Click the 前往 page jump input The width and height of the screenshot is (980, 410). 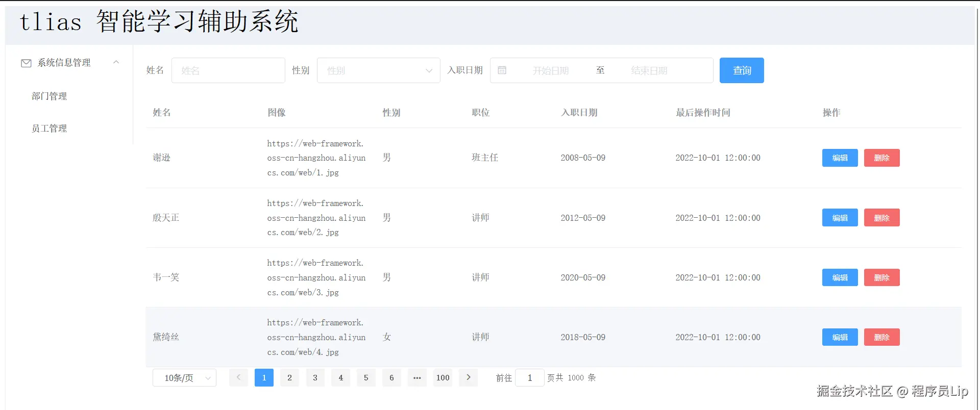point(530,377)
